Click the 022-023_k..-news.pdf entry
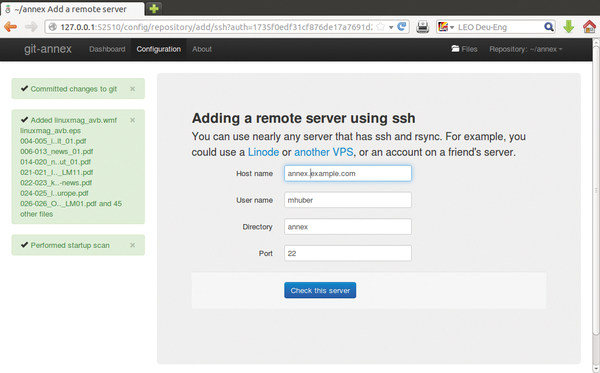Screen dimensions: 600x373 [56, 182]
